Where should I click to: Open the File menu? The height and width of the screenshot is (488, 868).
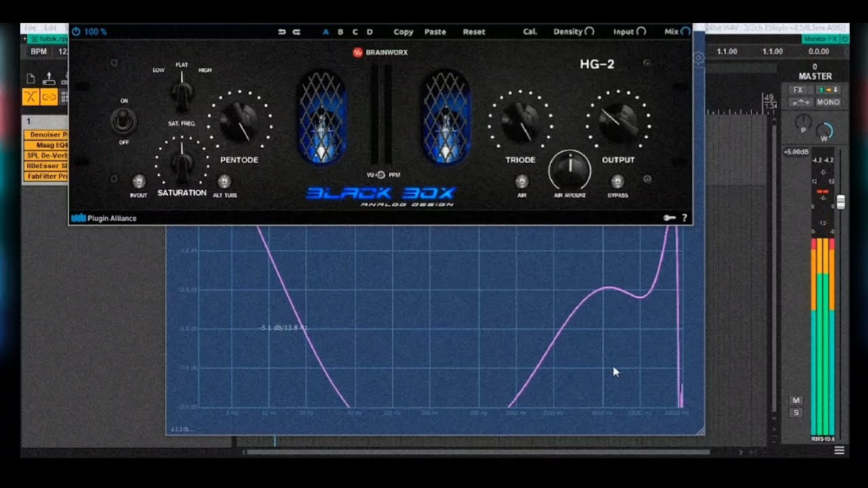pyautogui.click(x=31, y=28)
